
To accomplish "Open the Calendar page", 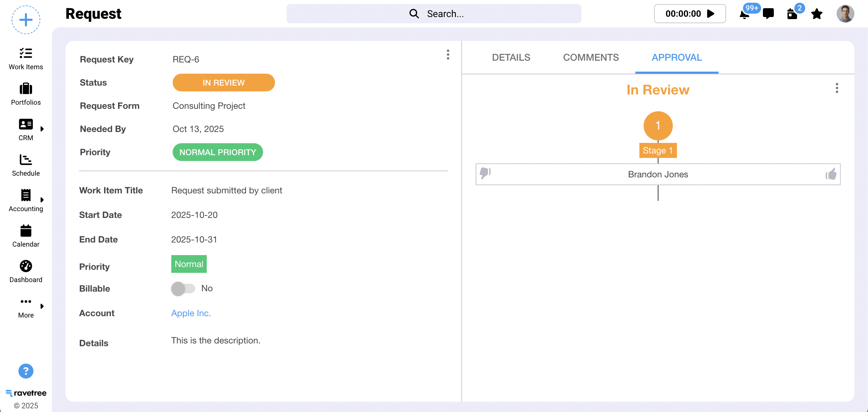I will 26,236.
